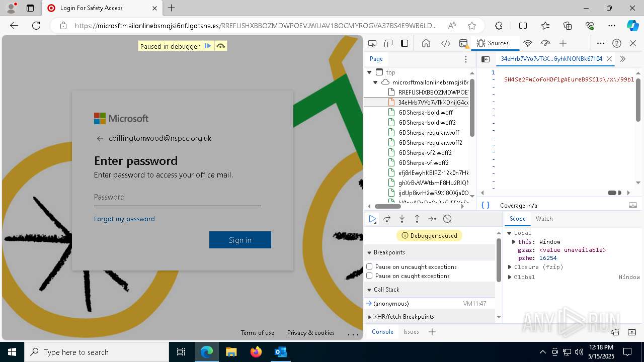The image size is (644, 362).
Task: Refresh the page with reload button
Action: (x=36, y=26)
